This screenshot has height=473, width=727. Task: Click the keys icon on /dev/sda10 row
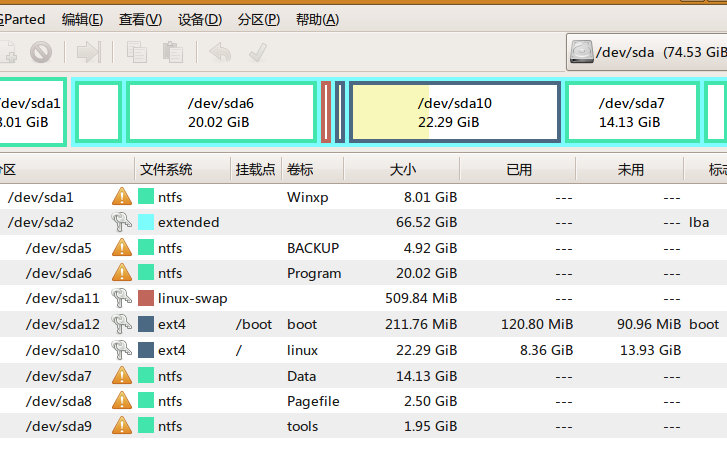[121, 350]
